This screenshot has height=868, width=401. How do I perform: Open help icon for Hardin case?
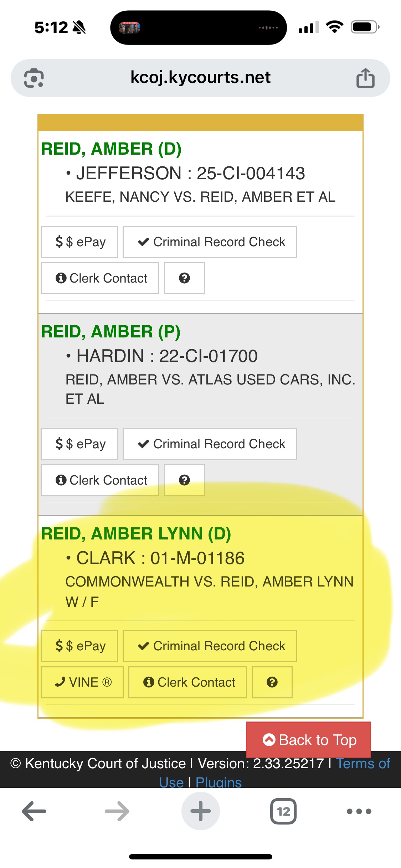coord(184,480)
